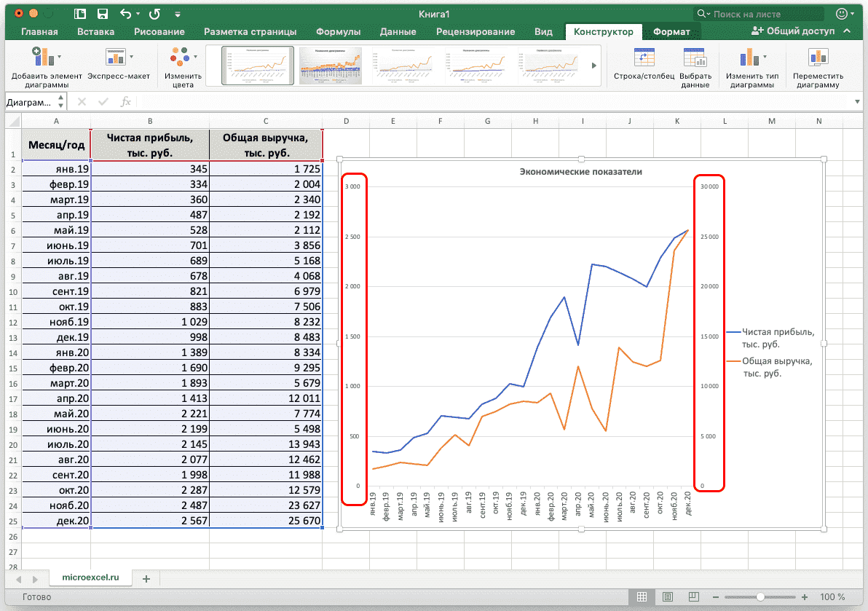Expand the chart styles gallery arrow
868x611 pixels.
pyautogui.click(x=594, y=66)
